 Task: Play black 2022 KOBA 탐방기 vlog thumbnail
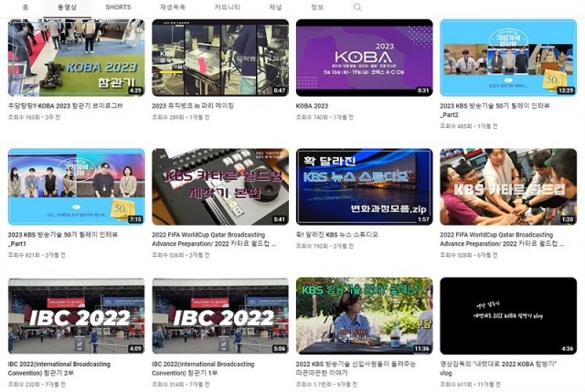coord(508,316)
